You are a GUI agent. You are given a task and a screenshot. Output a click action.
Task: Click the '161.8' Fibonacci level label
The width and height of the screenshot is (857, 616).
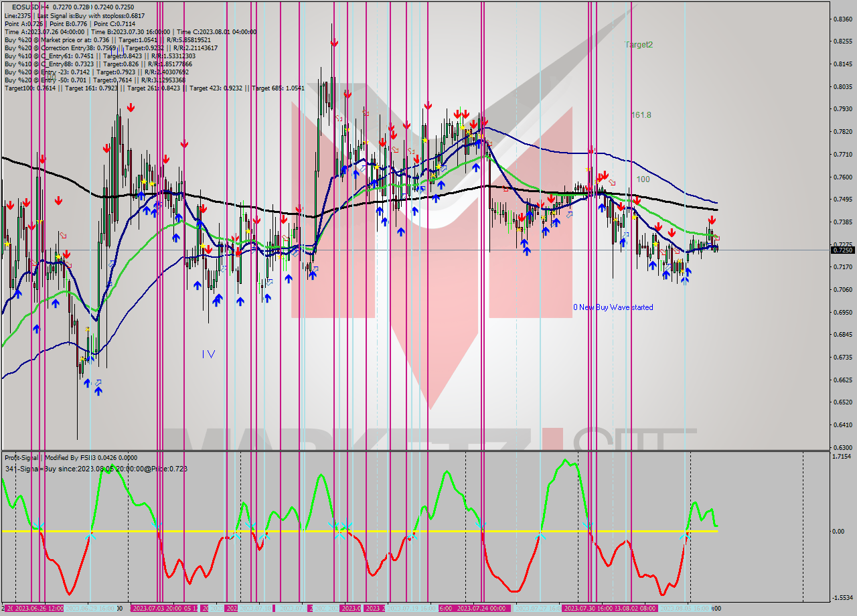(641, 115)
